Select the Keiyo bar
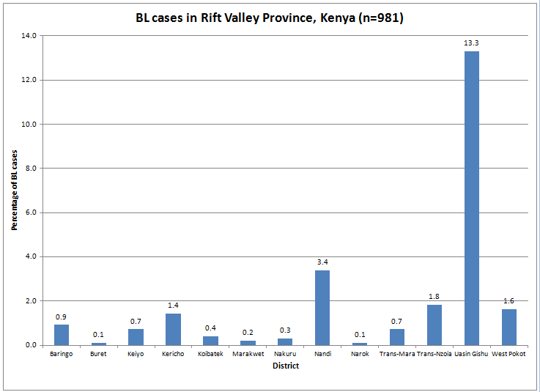Viewport: 540px width, 392px height. pos(136,337)
